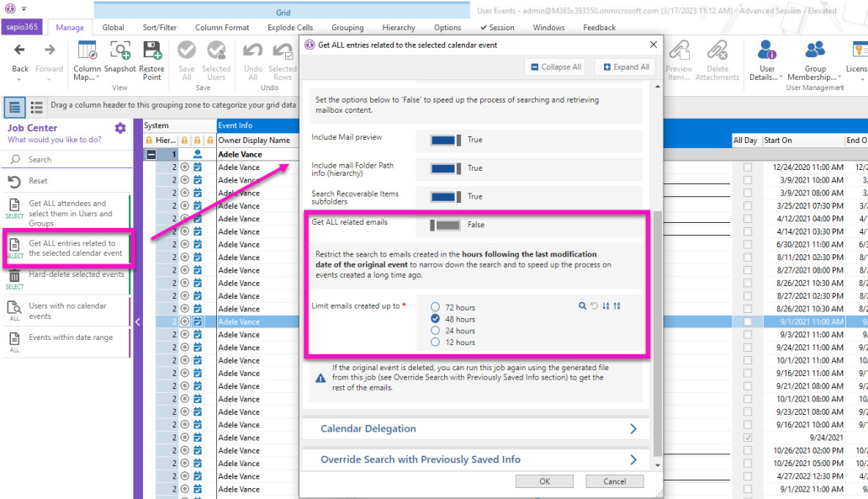Image resolution: width=868 pixels, height=499 pixels.
Task: Select the 48 hours option
Action: pos(435,318)
